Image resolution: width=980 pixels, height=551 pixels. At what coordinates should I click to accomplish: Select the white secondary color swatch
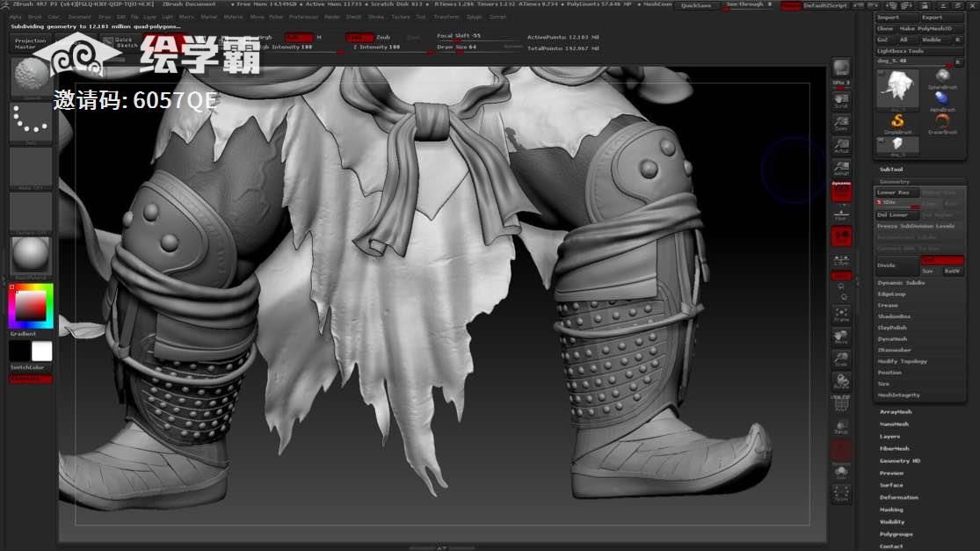point(42,352)
